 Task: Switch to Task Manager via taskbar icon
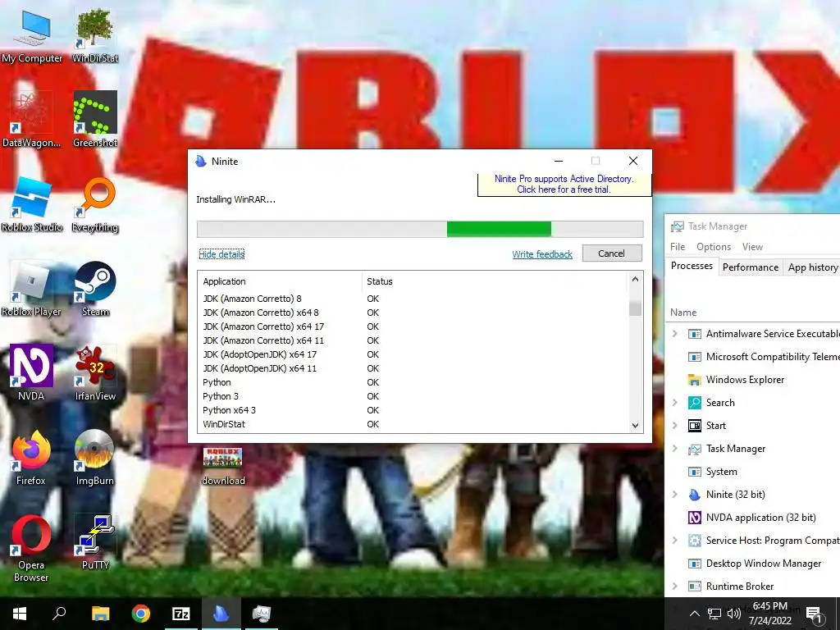pyautogui.click(x=262, y=614)
